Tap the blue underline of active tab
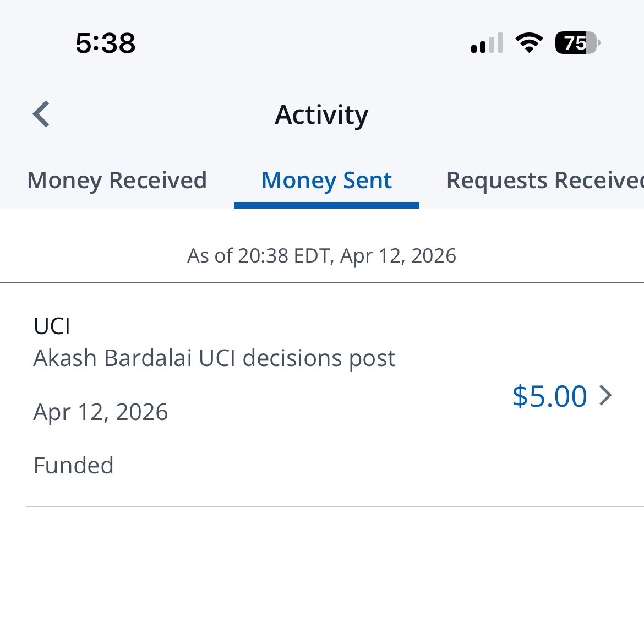Image resolution: width=644 pixels, height=644 pixels. point(327,205)
